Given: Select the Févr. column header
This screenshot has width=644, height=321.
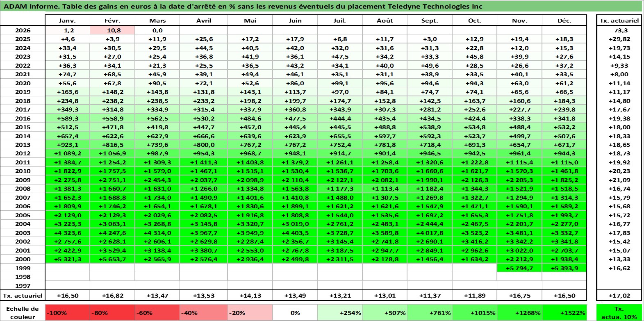Looking at the screenshot, I should [112, 20].
